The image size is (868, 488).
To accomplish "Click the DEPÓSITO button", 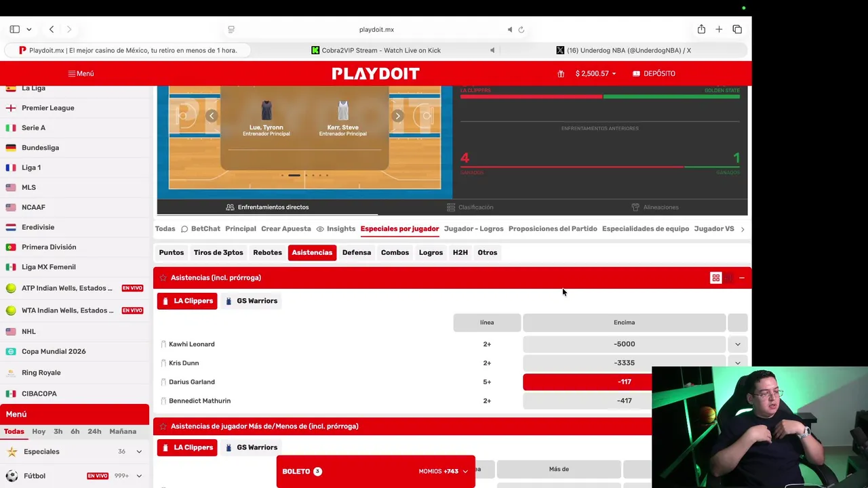I will click(654, 73).
